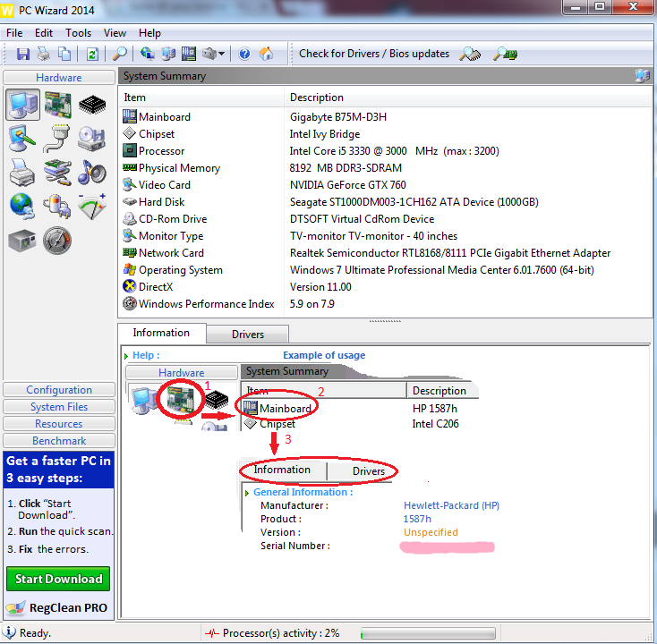Select the Power battery plug icon
The height and width of the screenshot is (644, 657).
(x=57, y=207)
